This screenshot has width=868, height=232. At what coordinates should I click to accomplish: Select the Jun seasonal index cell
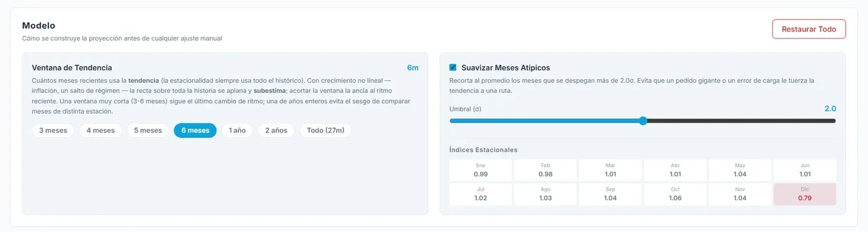click(805, 170)
